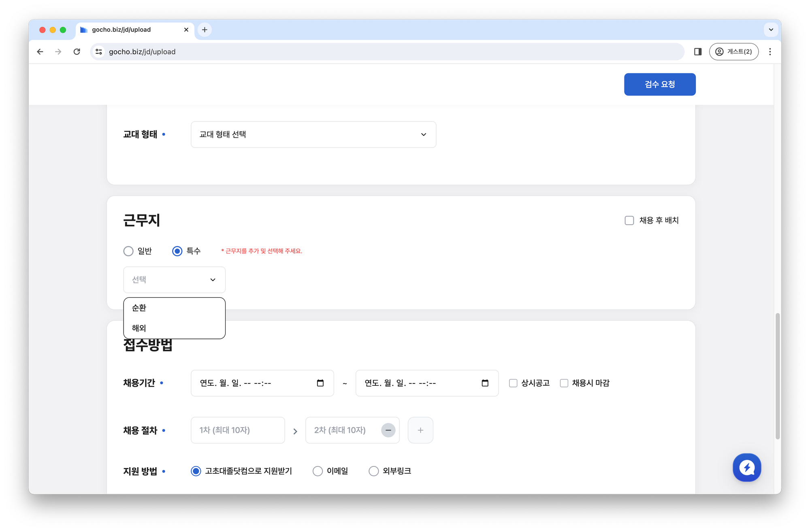The image size is (810, 532).
Task: Pick 해외 from the dropdown list
Action: [139, 328]
